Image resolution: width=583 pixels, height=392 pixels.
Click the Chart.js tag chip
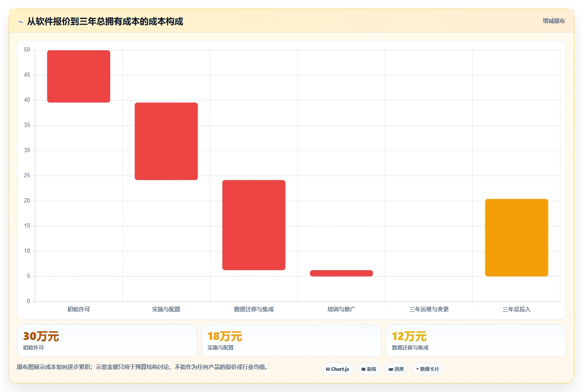click(x=337, y=369)
